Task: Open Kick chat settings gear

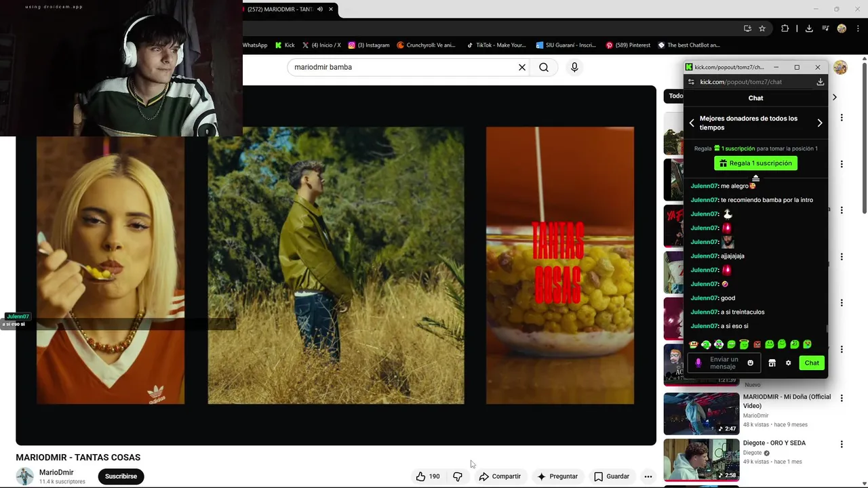Action: (x=788, y=363)
